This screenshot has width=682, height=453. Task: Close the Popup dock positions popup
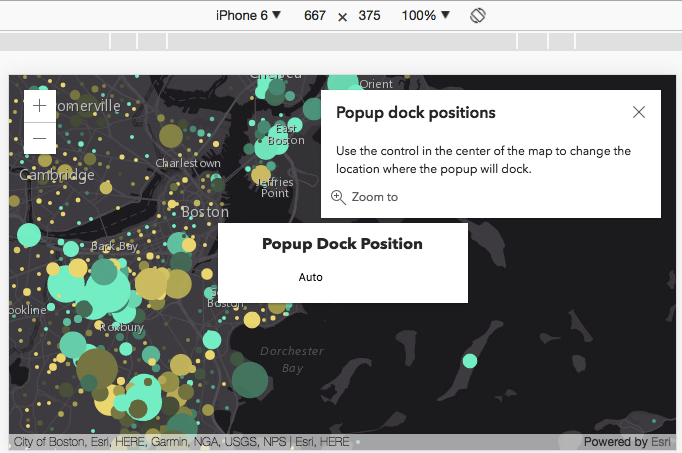pyautogui.click(x=639, y=112)
